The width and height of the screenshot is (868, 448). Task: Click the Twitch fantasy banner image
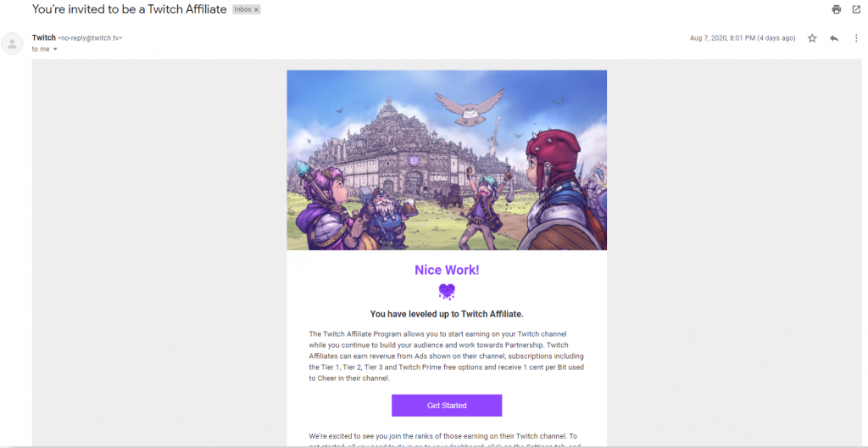tap(447, 160)
